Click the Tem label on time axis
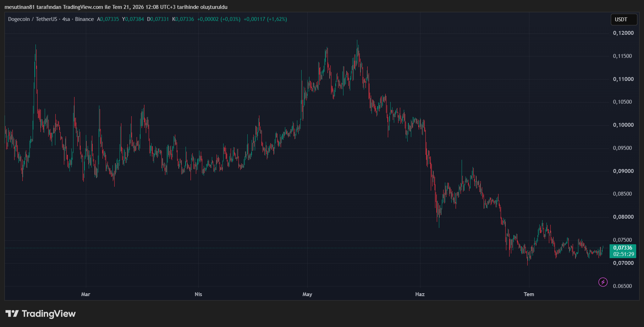 (x=529, y=294)
